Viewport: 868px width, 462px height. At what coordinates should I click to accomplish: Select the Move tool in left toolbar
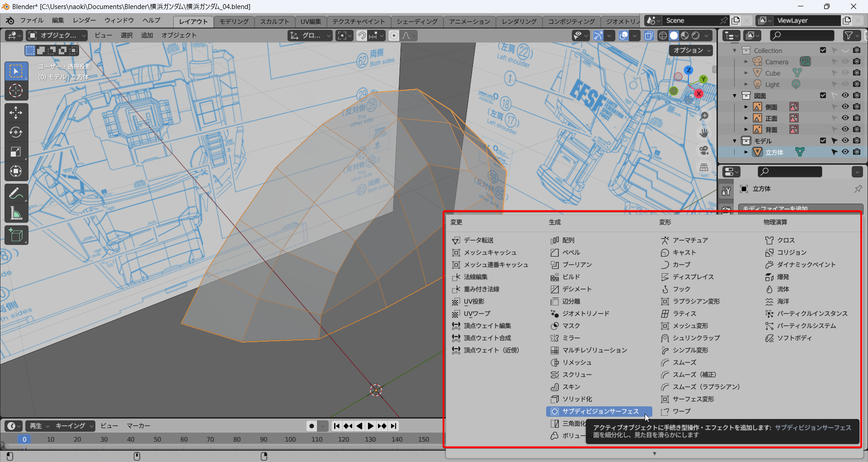pyautogui.click(x=16, y=113)
